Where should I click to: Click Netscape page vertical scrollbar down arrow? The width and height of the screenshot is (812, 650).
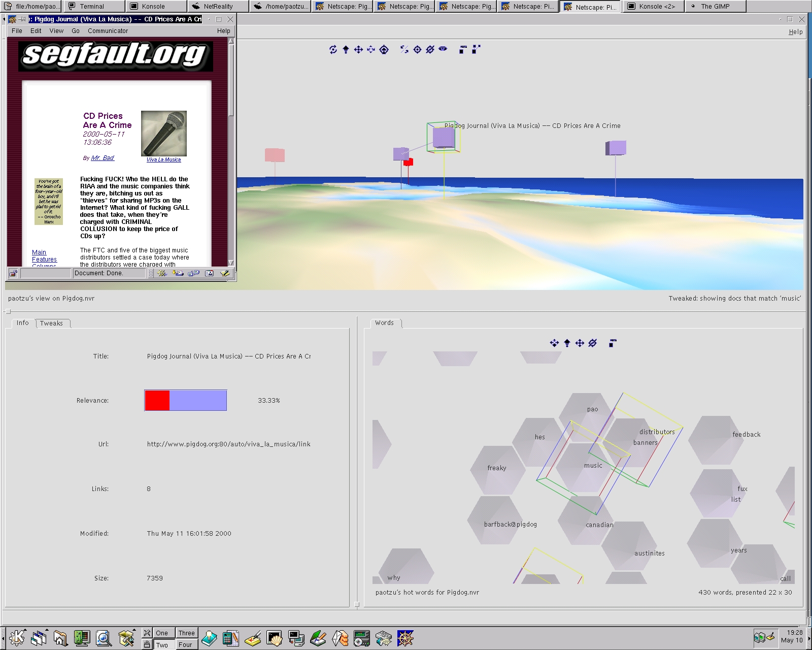231,263
